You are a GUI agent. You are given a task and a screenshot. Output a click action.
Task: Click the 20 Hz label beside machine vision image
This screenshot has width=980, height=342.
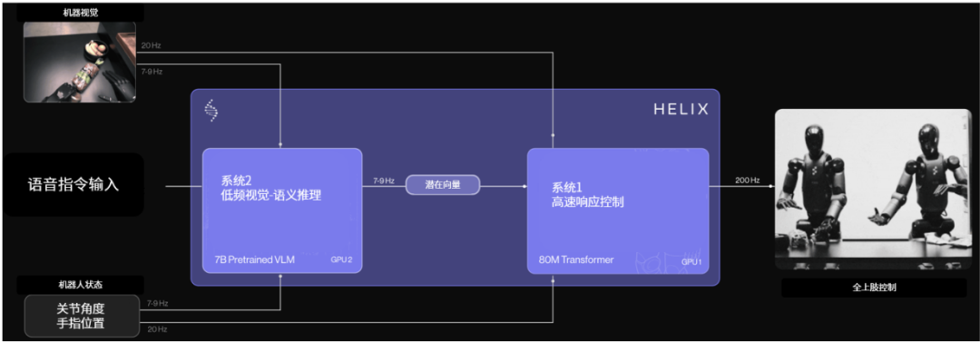coord(151,45)
